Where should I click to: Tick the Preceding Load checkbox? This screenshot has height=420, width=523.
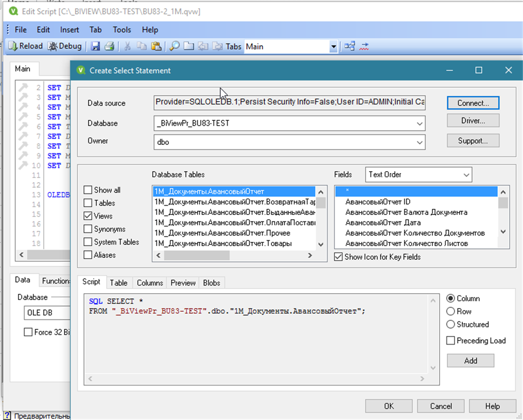451,341
